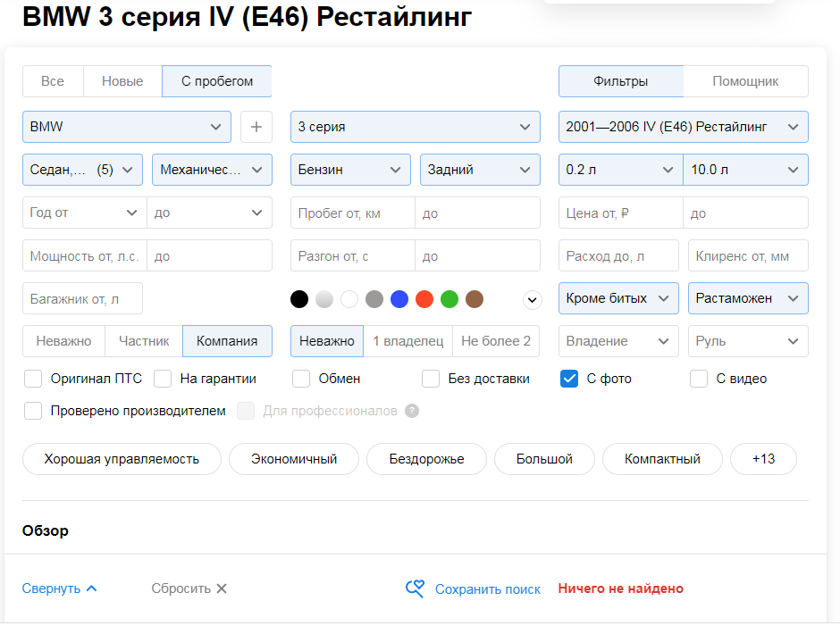Viewport: 840px width, 626px height.
Task: Open the drive type dropdown Задний
Action: click(x=480, y=170)
